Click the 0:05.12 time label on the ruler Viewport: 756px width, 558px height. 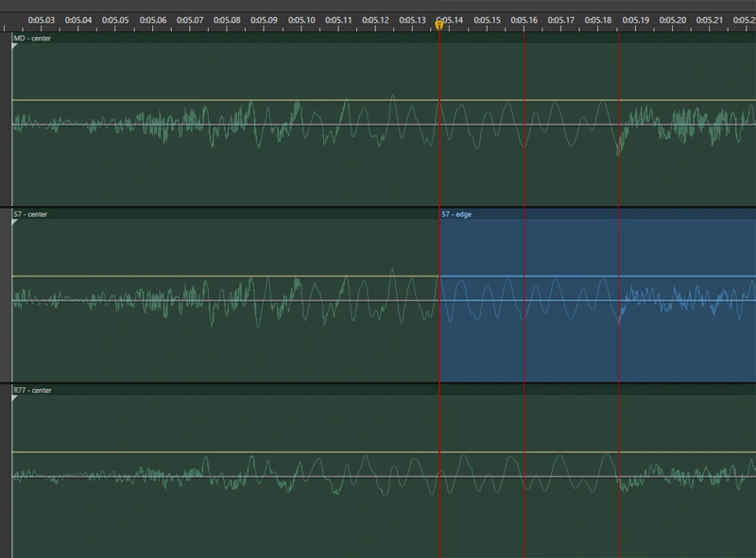(375, 20)
